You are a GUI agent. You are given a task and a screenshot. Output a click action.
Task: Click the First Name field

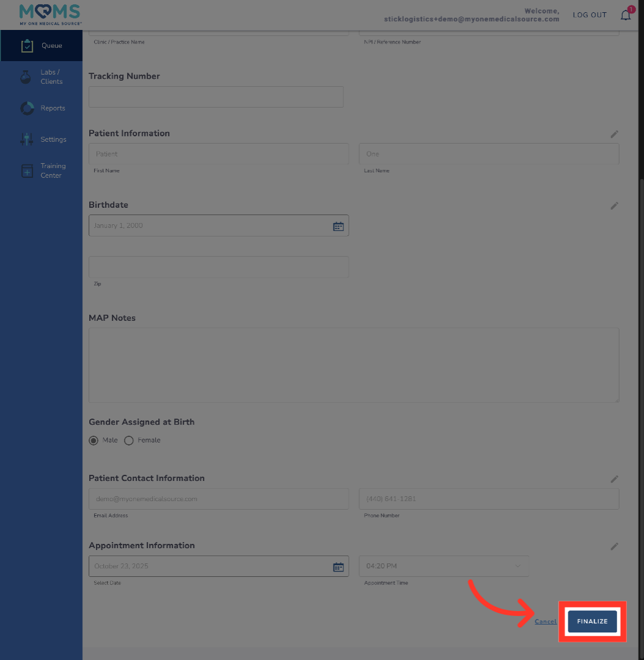click(x=219, y=153)
